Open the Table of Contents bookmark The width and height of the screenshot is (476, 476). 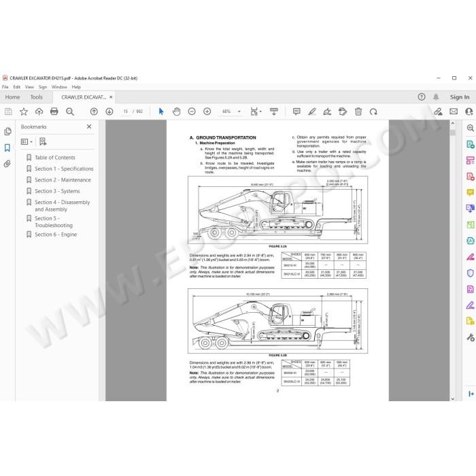coord(54,158)
